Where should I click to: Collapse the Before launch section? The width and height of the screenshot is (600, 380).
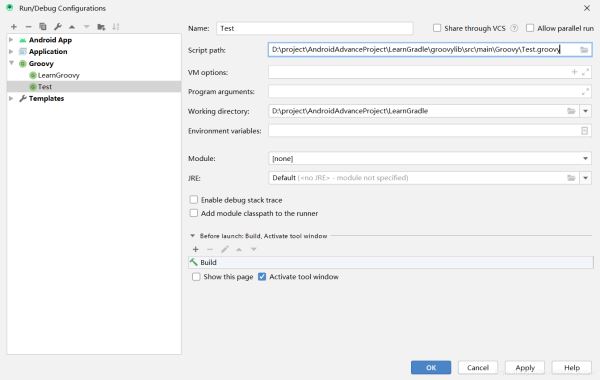point(192,236)
